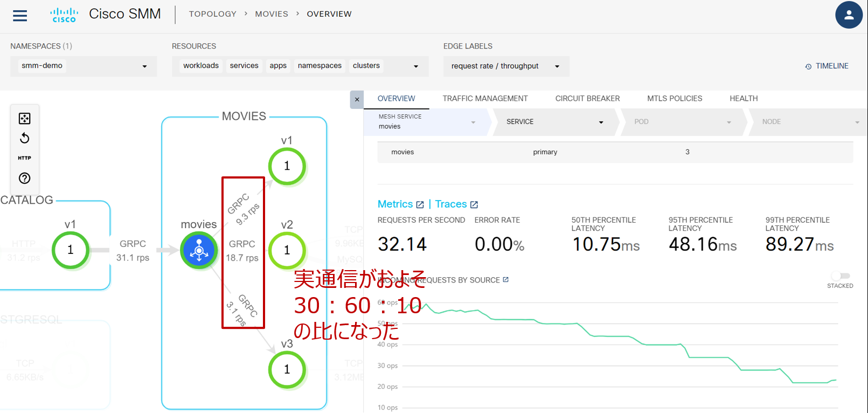868x413 pixels.
Task: Click the Cisco logo
Action: (x=64, y=15)
